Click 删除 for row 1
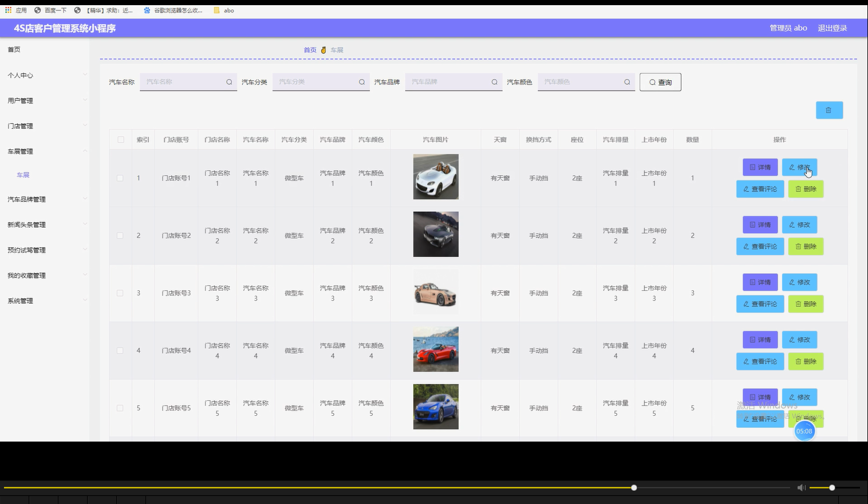Screen dimensions: 868x504 pos(806,189)
